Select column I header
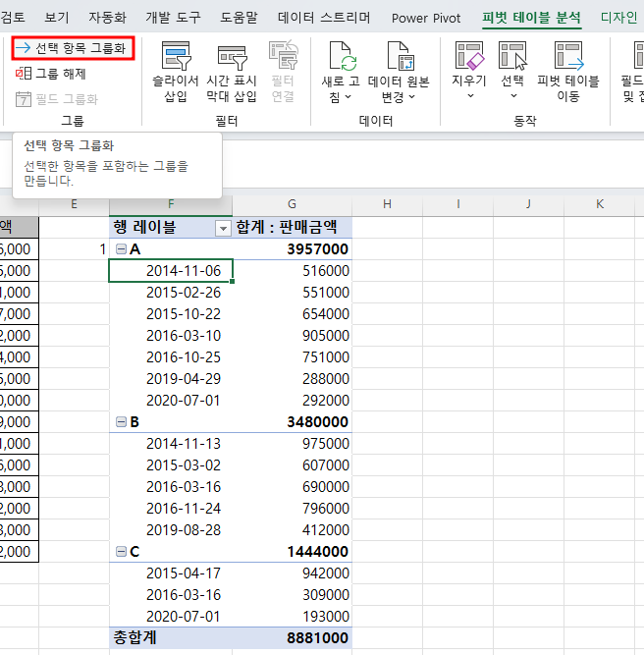The image size is (644, 655). [x=458, y=204]
